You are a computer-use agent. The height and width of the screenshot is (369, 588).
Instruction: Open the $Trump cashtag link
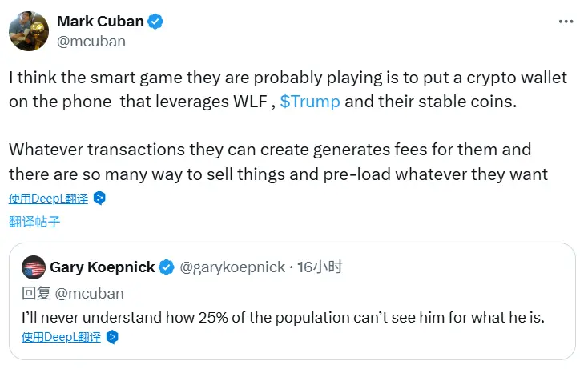310,102
